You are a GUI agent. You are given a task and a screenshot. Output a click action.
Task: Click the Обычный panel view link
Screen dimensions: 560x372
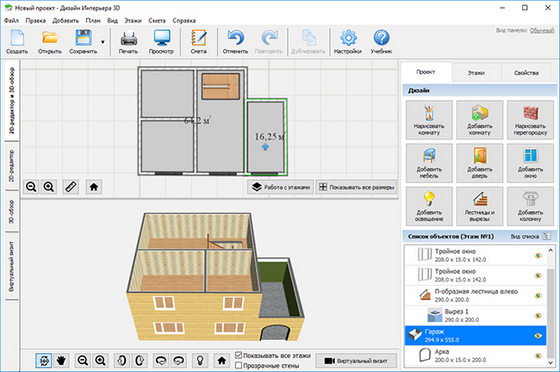[x=542, y=30]
